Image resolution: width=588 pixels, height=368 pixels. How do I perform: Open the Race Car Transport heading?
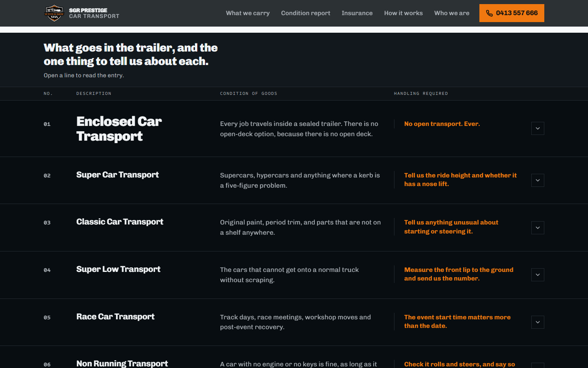(116, 317)
